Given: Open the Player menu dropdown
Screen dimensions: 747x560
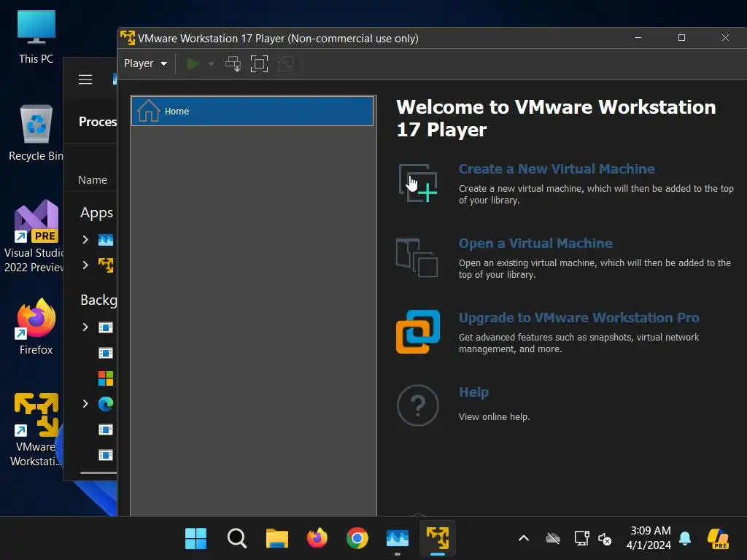Looking at the screenshot, I should point(145,63).
